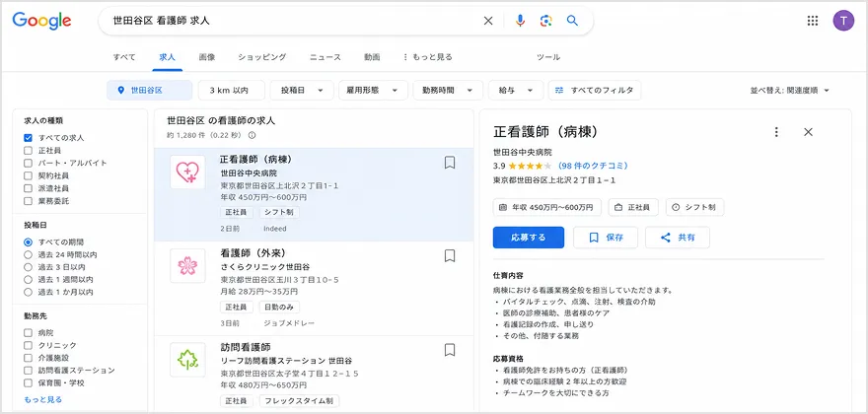This screenshot has width=868, height=414.
Task: Check the すべての求人 checkbox
Action: 29,138
